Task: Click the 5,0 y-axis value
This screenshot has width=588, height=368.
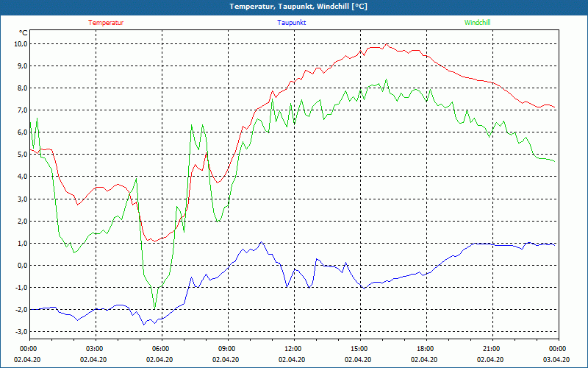Action: [23, 155]
